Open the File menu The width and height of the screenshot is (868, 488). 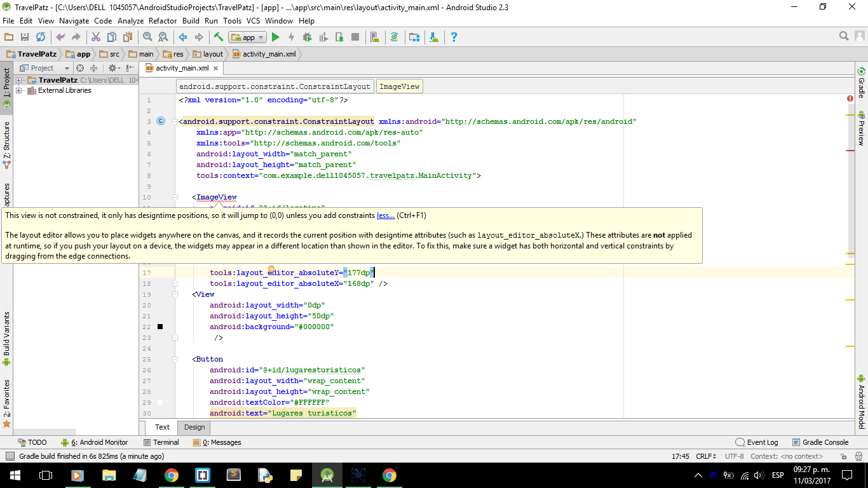(x=8, y=21)
